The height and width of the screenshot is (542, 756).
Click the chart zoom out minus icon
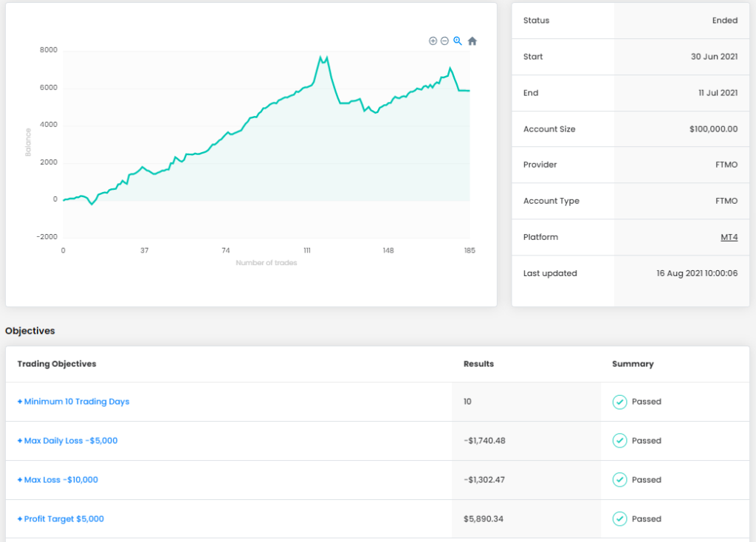tap(444, 41)
